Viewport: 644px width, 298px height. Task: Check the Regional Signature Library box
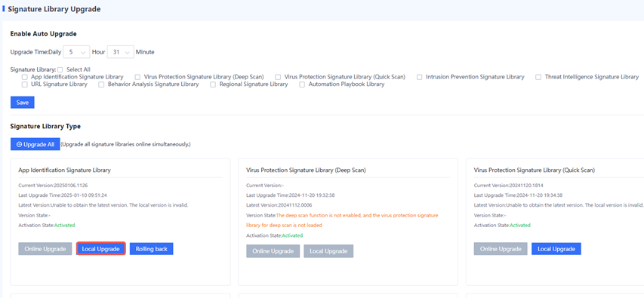213,84
